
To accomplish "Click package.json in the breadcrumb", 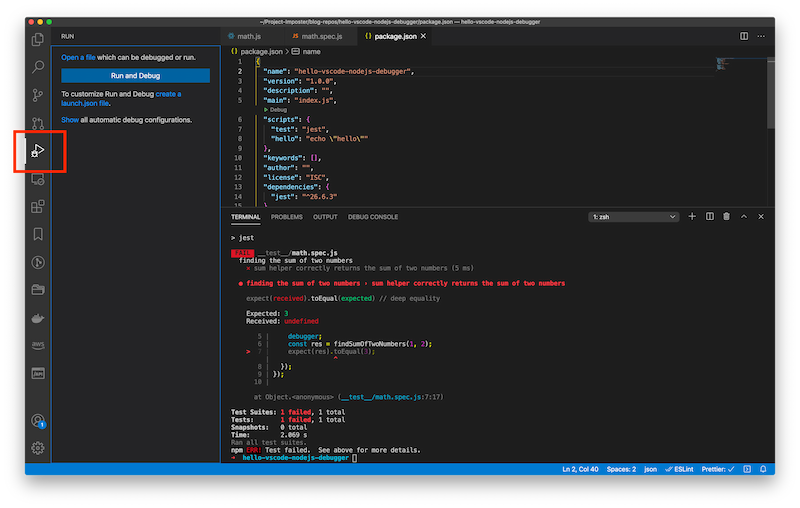I will coord(261,52).
